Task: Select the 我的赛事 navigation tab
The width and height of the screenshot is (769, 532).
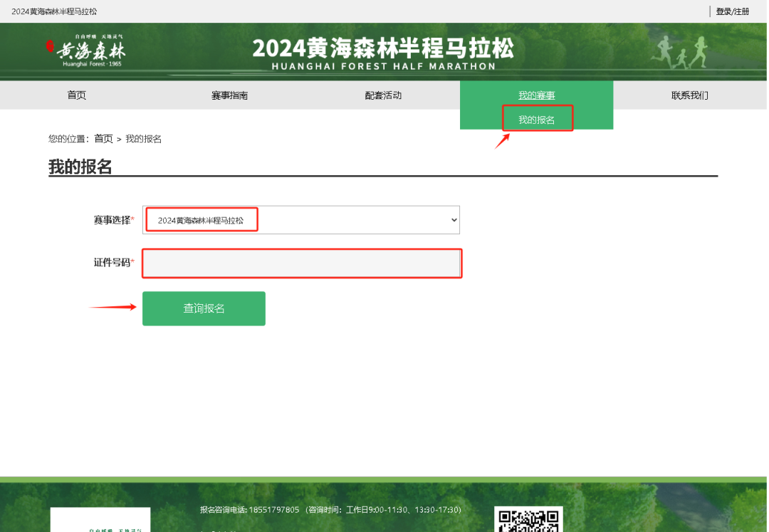Action: 537,95
